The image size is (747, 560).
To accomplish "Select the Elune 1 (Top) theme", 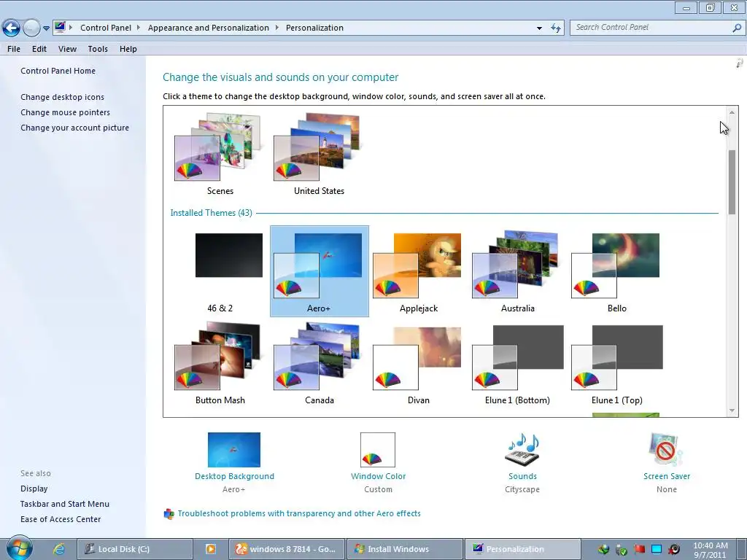I will 616,365.
